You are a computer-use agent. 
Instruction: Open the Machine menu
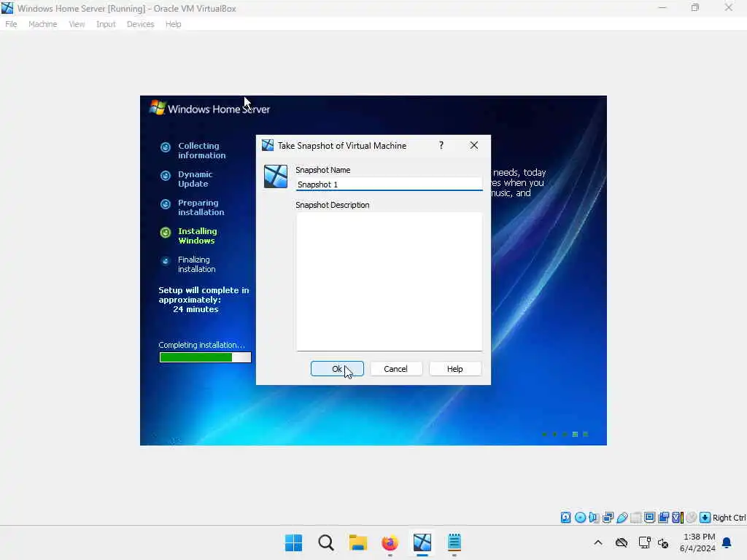pos(43,24)
